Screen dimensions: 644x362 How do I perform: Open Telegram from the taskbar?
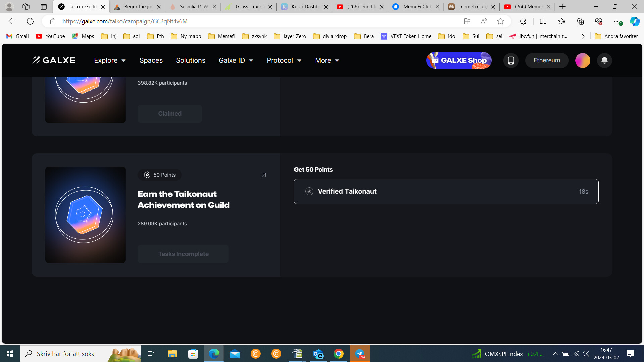pos(360,354)
